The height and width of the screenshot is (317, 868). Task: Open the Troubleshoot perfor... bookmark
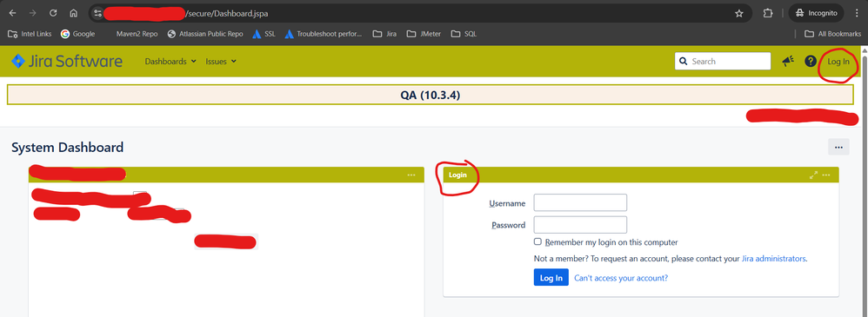pos(324,34)
